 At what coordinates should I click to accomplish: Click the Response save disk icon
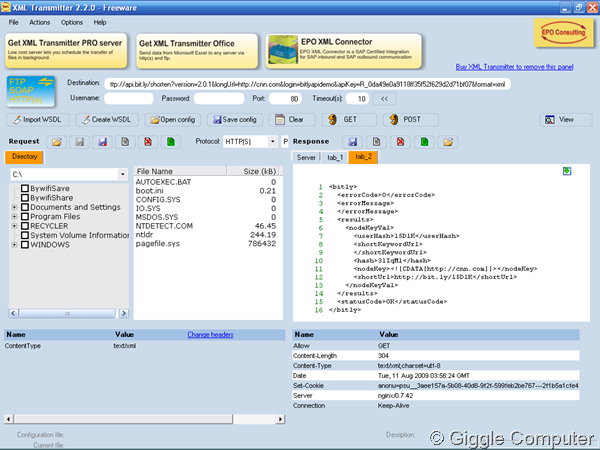(352, 142)
